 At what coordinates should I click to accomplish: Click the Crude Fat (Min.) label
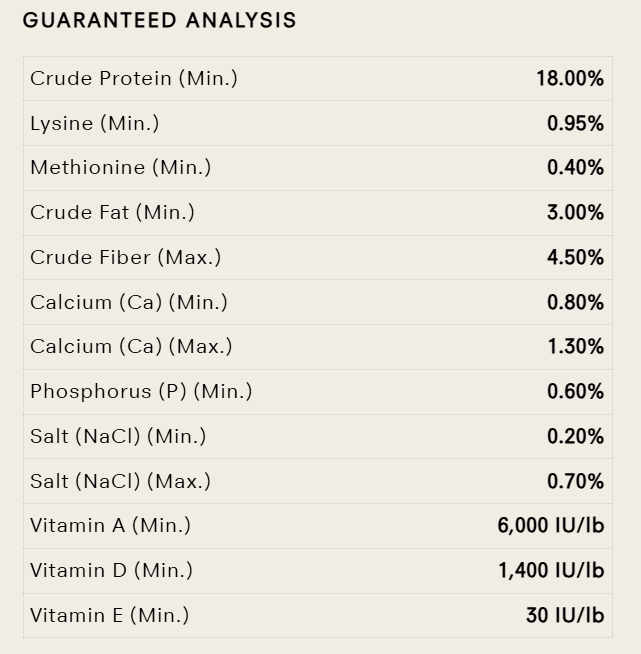112,212
